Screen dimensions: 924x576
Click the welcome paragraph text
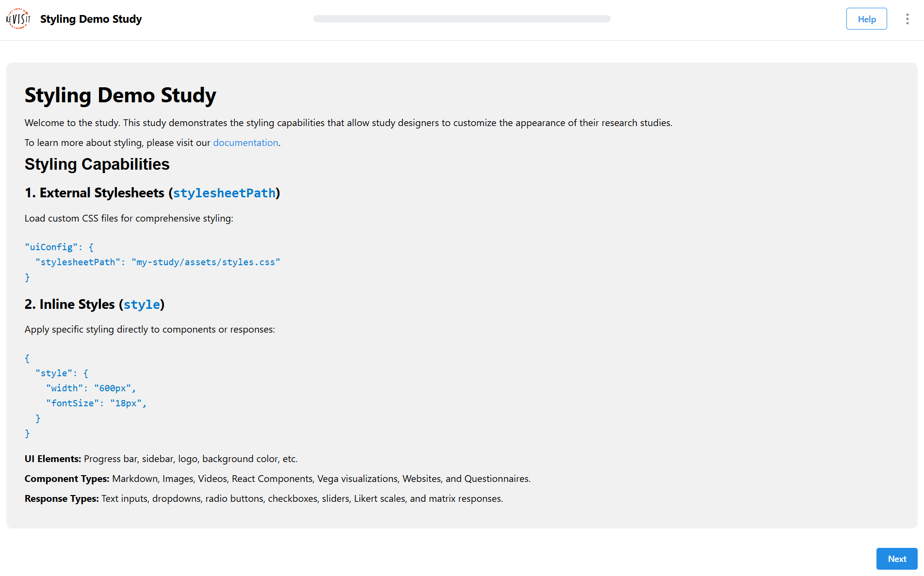tap(348, 123)
